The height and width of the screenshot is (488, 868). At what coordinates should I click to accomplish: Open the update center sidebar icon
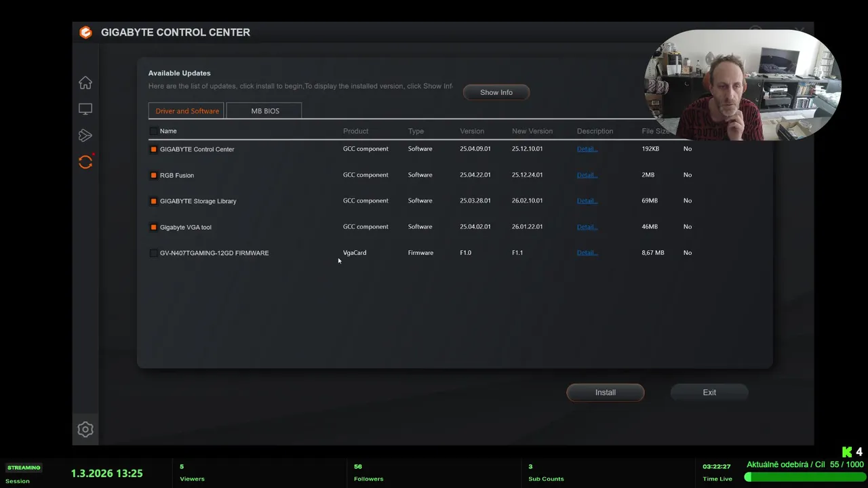[85, 161]
